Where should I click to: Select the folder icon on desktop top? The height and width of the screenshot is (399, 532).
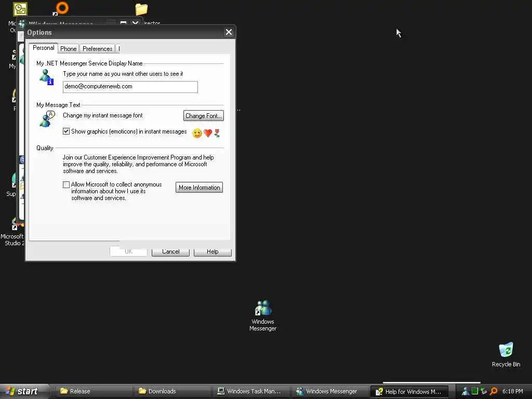[x=141, y=9]
